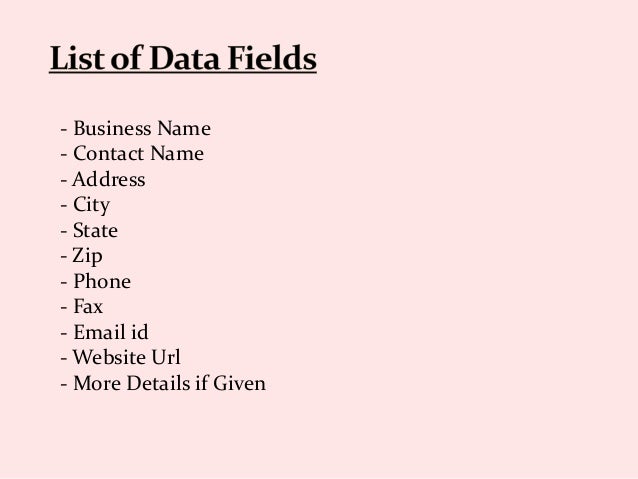638x479 pixels.
Task: Click the word "Name" after Business
Action: (184, 128)
